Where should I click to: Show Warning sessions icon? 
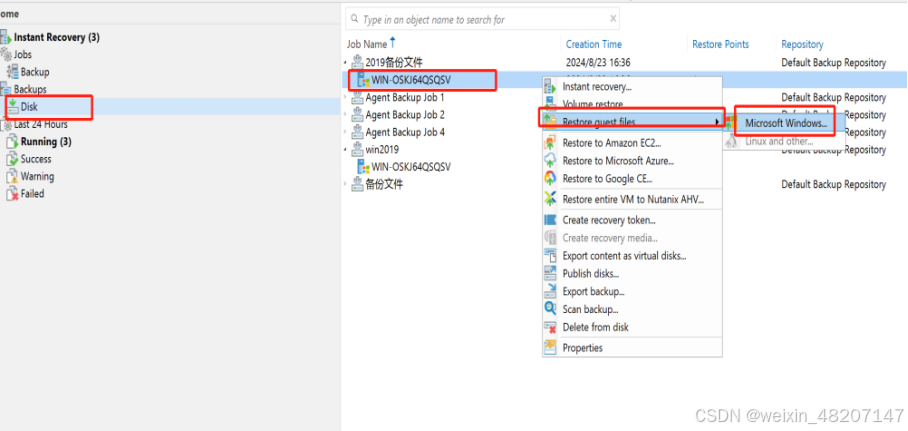[12, 177]
